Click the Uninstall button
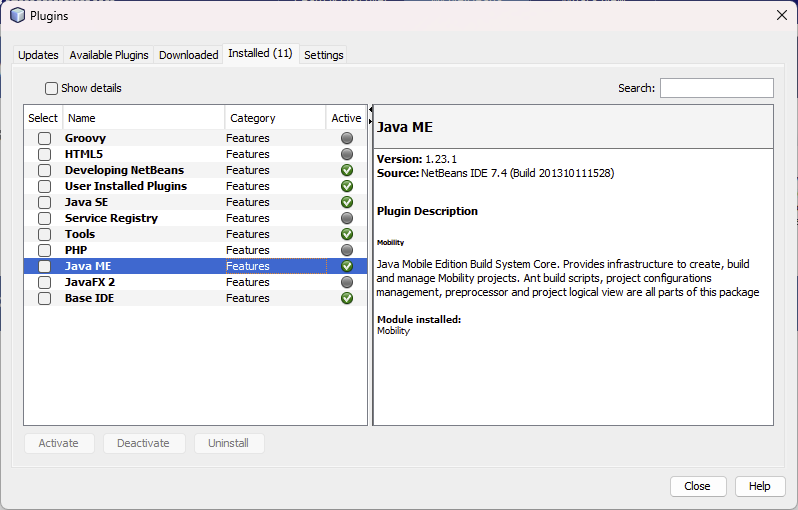Image resolution: width=798 pixels, height=510 pixels. click(229, 443)
